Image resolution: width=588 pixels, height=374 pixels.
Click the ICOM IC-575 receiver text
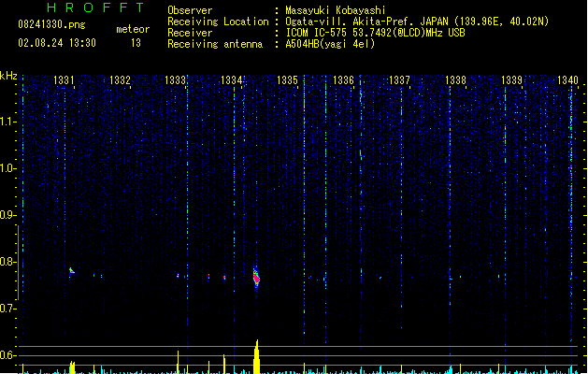point(375,33)
